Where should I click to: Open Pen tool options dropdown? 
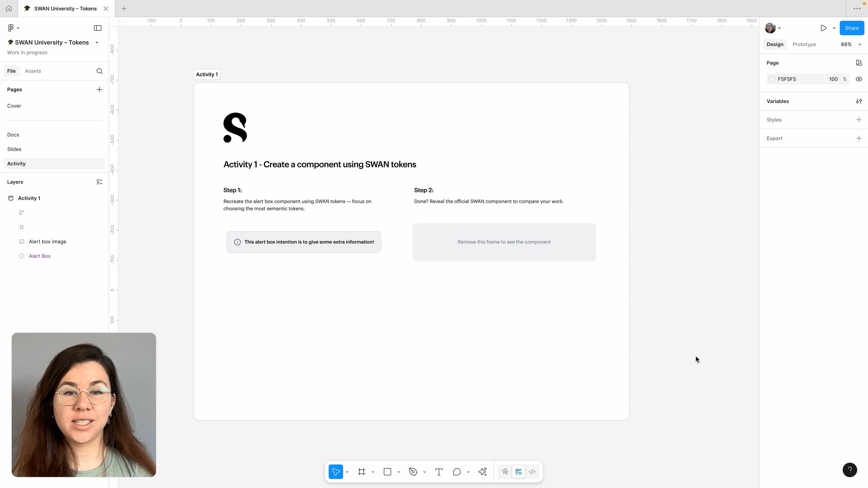[x=424, y=472]
